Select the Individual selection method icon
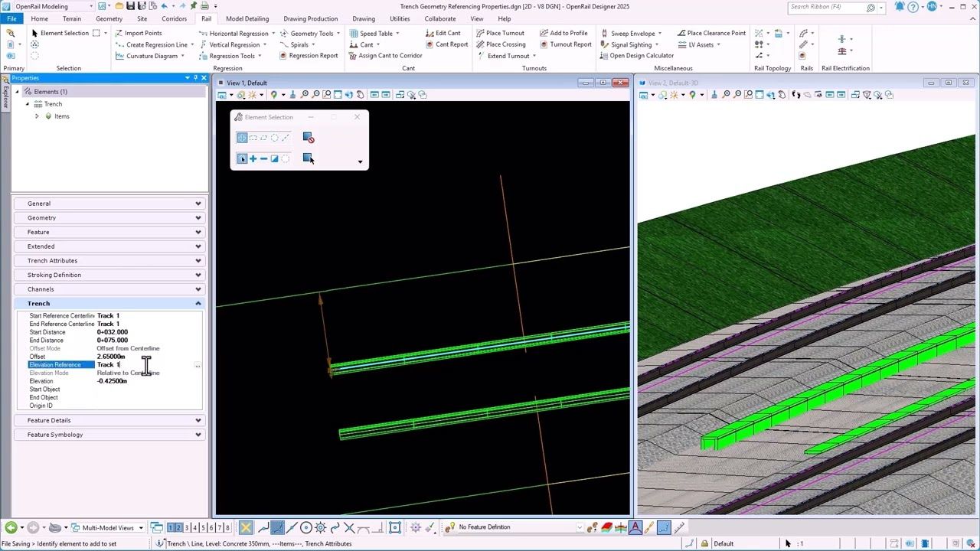Viewport: 980px width, 551px height. coord(242,138)
